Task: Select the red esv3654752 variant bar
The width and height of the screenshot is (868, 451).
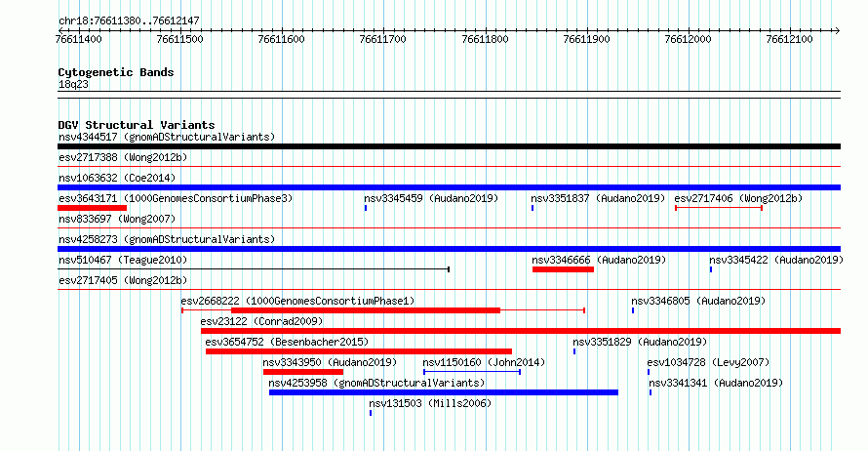Action: point(359,351)
